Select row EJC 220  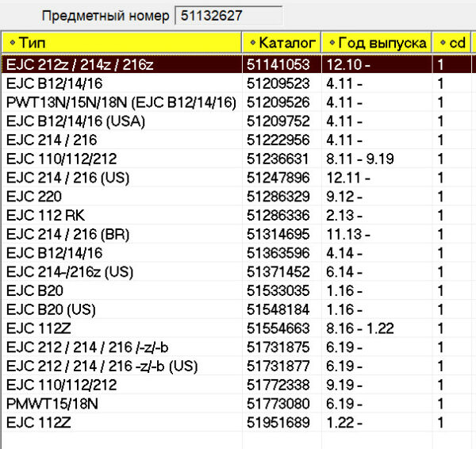pos(238,196)
